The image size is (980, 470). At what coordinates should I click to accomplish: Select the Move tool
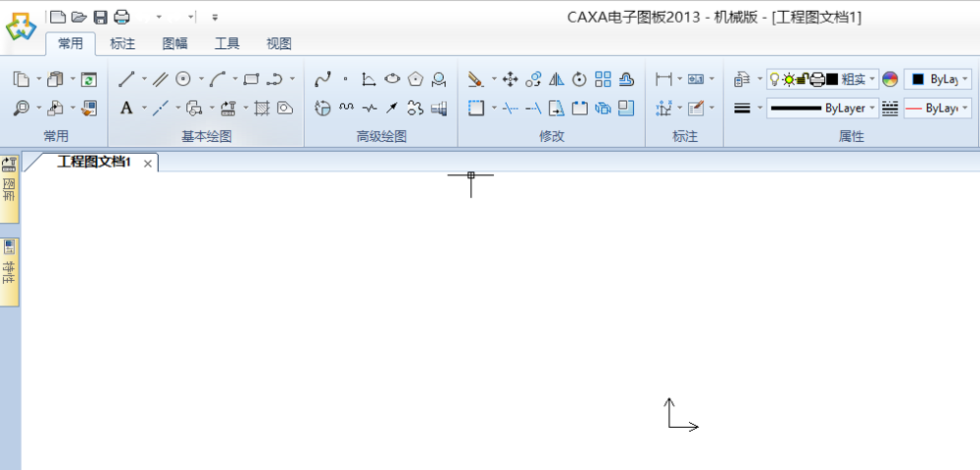[x=510, y=79]
